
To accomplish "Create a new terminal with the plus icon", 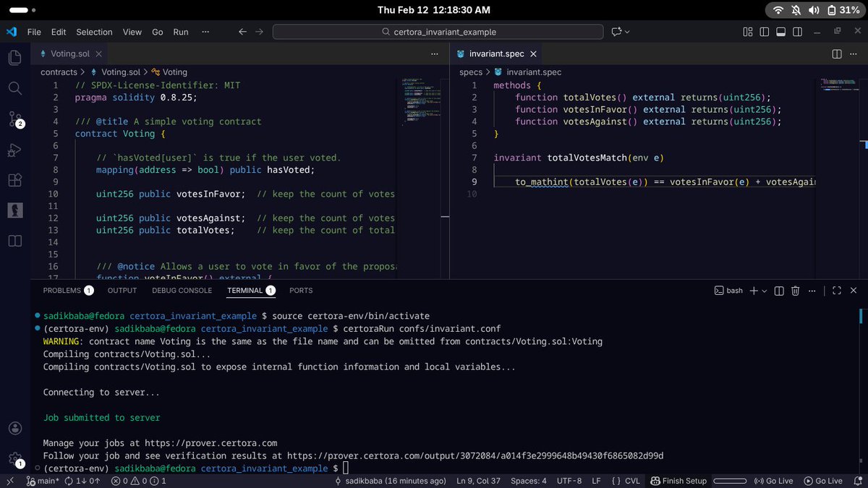I will [753, 291].
